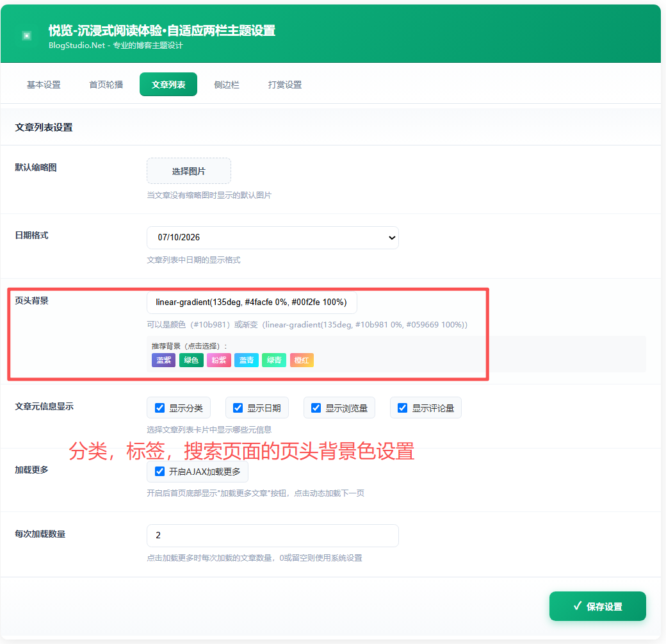This screenshot has height=644, width=666.
Task: Choose the 绿色 background swatch
Action: click(191, 360)
